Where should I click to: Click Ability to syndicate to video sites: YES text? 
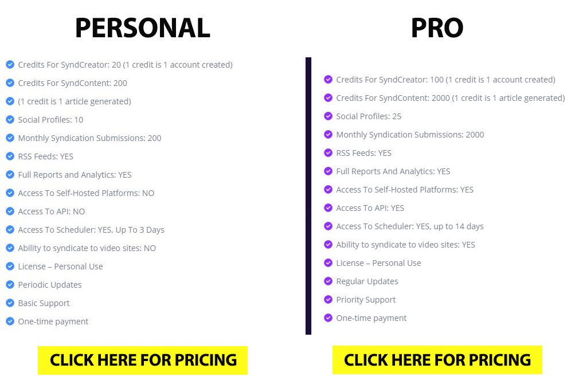(405, 245)
